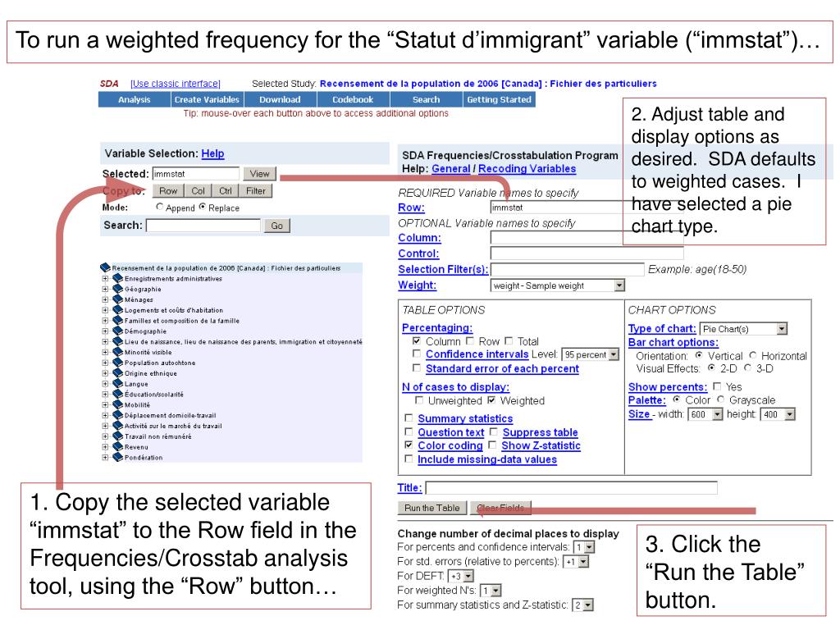Click the root study book icon
This screenshot has height=630, width=840.
pyautogui.click(x=106, y=267)
